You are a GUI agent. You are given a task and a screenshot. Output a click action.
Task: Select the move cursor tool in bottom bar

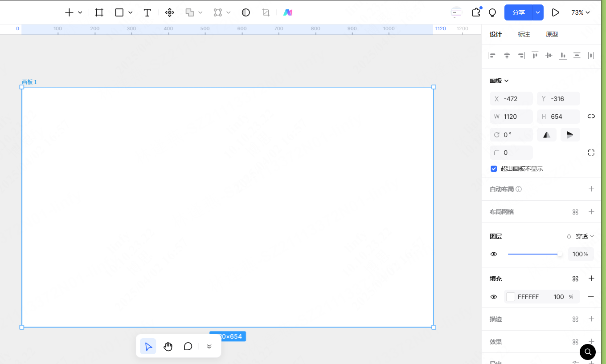(148, 346)
